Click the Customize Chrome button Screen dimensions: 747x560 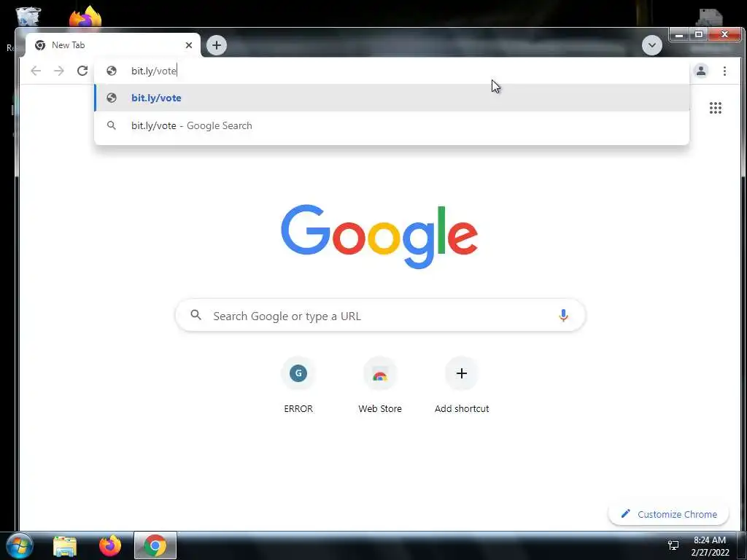(x=668, y=514)
